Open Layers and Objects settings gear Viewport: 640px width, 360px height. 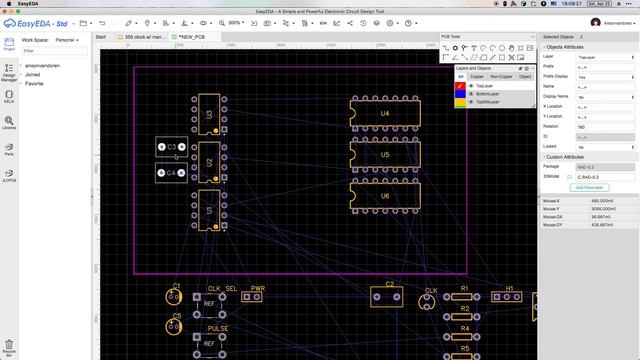527,68
